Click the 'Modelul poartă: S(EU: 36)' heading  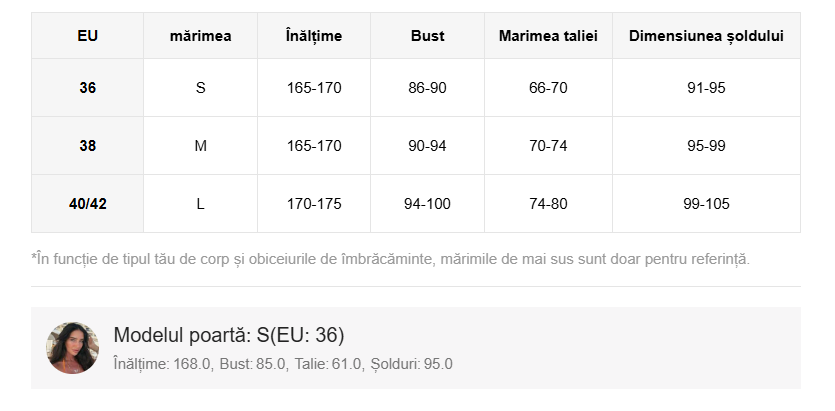(229, 335)
